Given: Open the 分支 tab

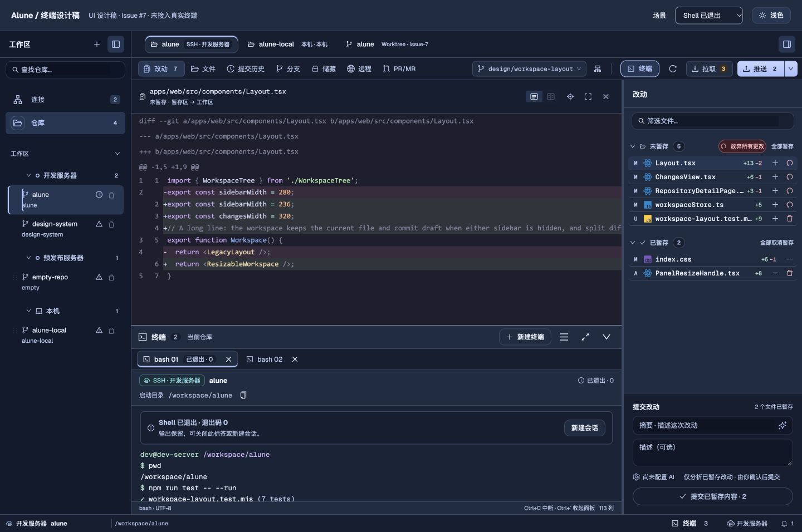Looking at the screenshot, I should click(288, 68).
